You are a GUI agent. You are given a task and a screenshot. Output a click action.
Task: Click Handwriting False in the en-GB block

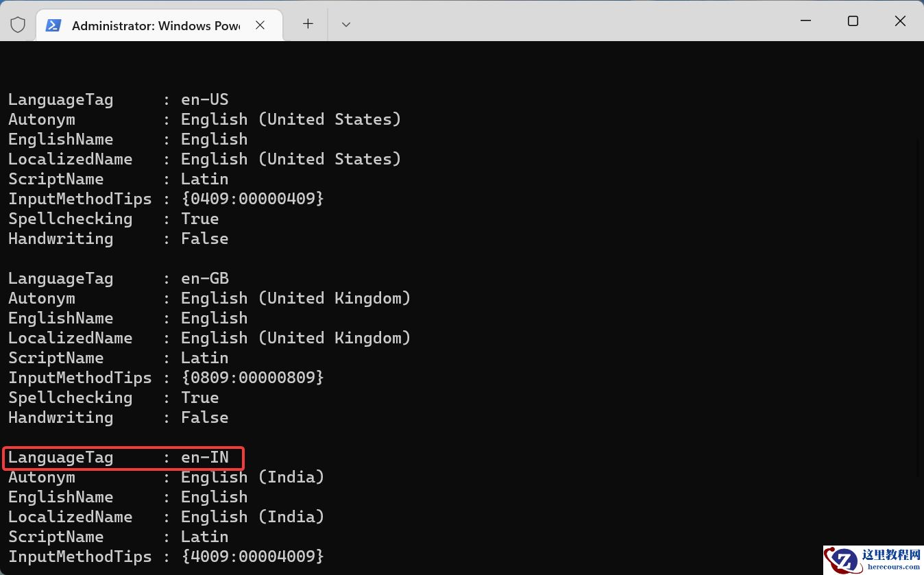(x=119, y=417)
